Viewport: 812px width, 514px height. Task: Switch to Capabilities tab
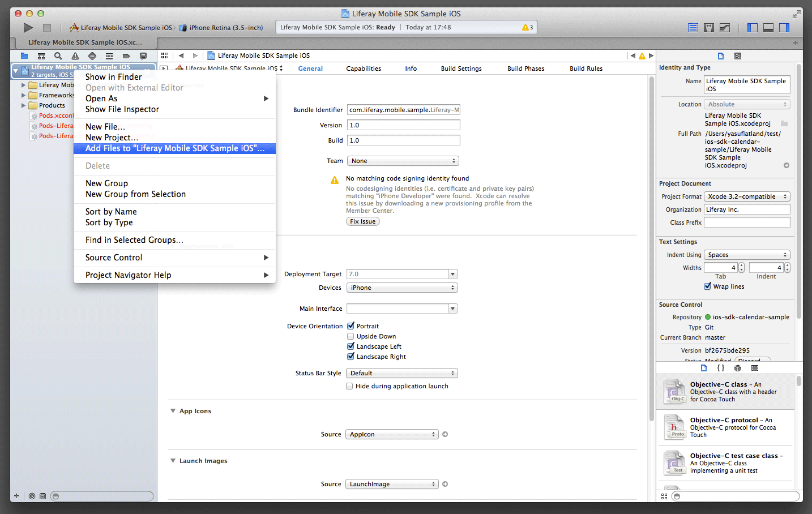point(364,68)
